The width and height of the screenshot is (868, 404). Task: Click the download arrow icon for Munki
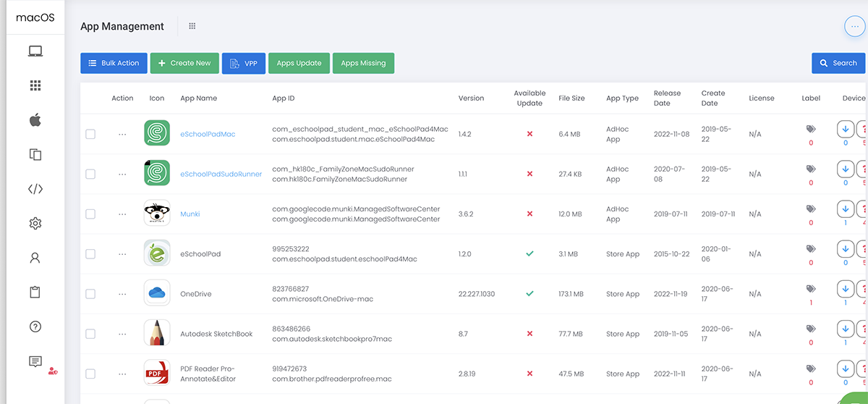click(x=845, y=209)
